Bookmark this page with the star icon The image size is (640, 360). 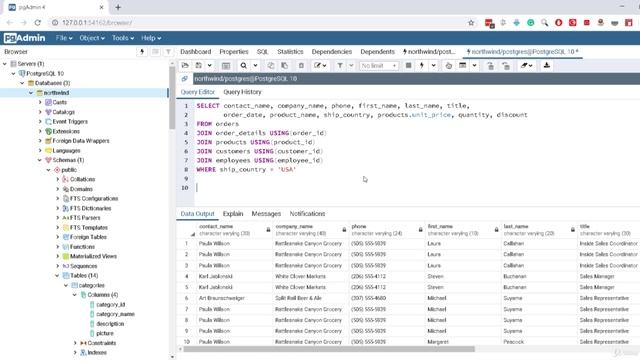pos(471,23)
